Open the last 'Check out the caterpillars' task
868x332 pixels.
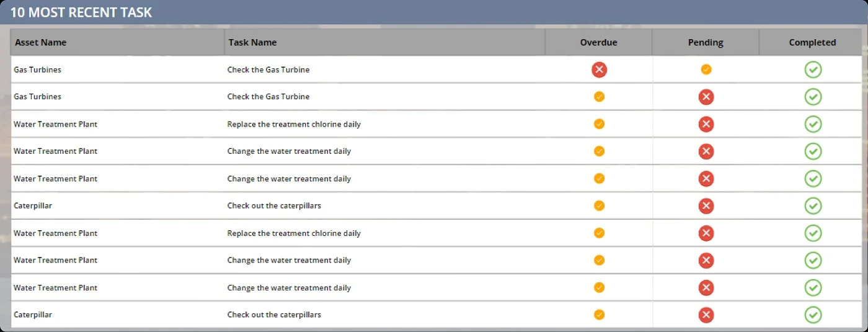274,315
